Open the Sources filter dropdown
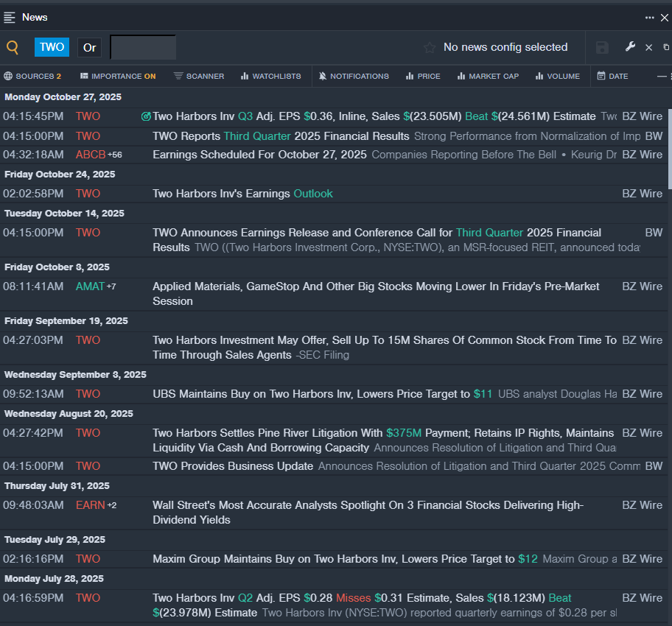672x626 pixels. click(32, 77)
